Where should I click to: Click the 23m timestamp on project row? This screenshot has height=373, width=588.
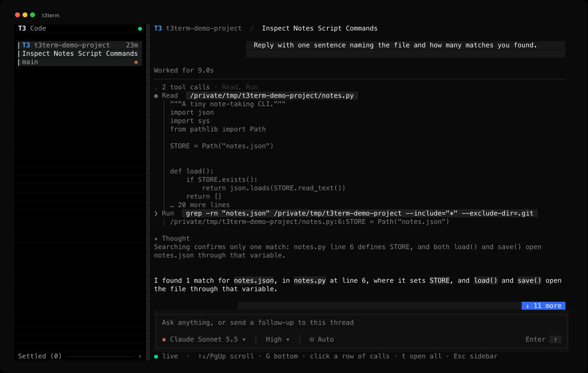[132, 45]
